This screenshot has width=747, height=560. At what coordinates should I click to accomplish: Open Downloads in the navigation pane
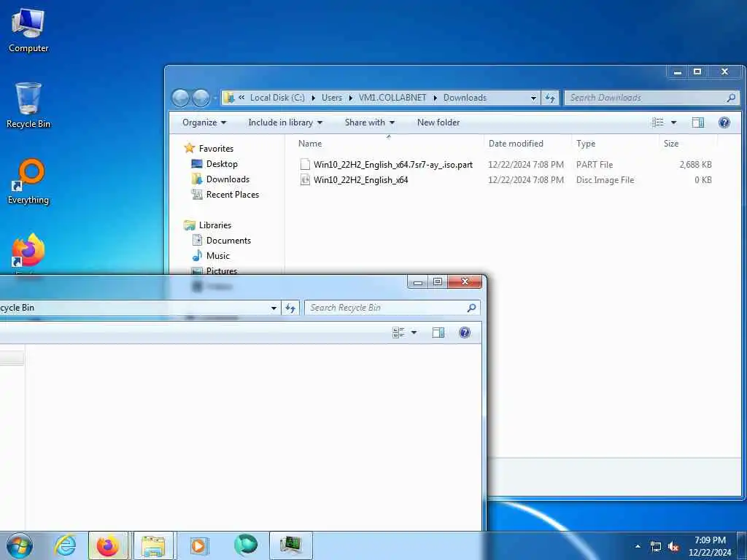pos(228,179)
